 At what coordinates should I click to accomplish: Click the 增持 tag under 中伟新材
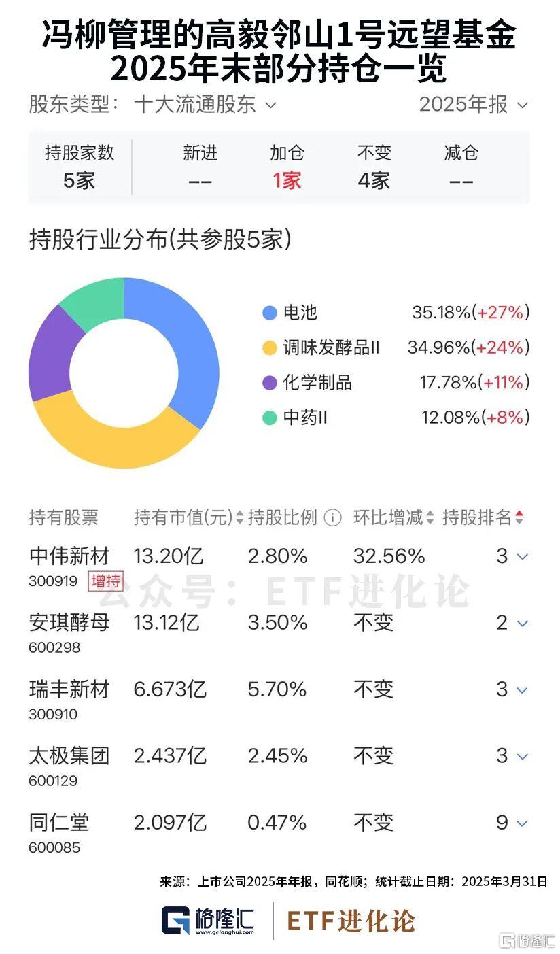105,580
